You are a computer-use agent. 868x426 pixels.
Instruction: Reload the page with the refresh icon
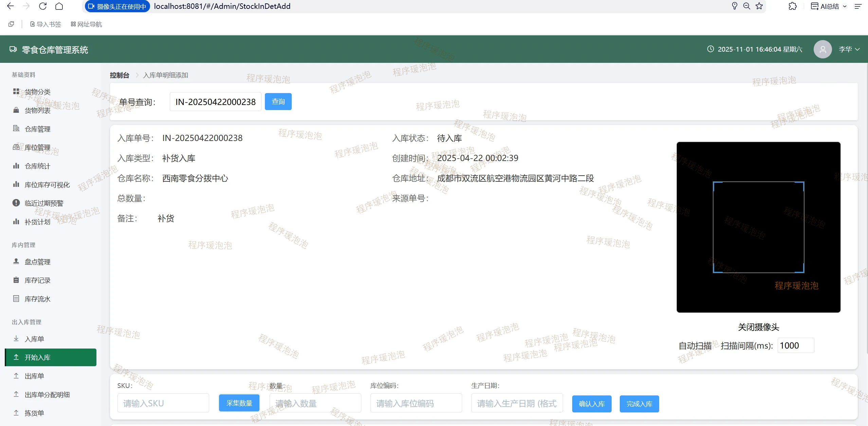(x=43, y=6)
